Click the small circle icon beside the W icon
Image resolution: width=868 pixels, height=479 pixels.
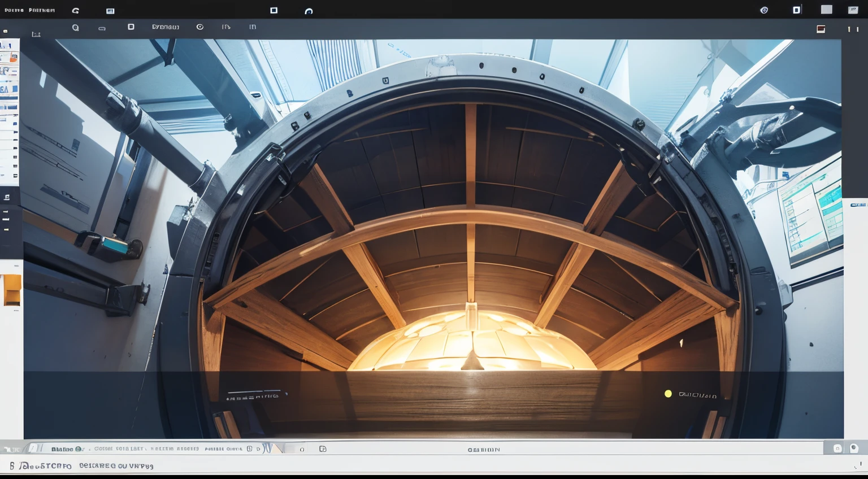[x=302, y=450]
